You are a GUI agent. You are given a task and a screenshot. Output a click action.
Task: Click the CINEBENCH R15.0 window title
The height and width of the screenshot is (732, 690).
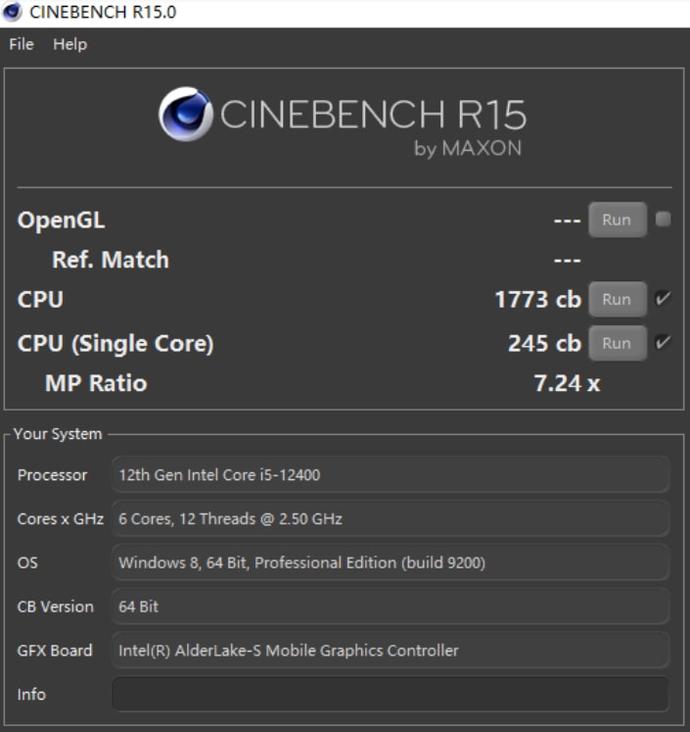103,12
